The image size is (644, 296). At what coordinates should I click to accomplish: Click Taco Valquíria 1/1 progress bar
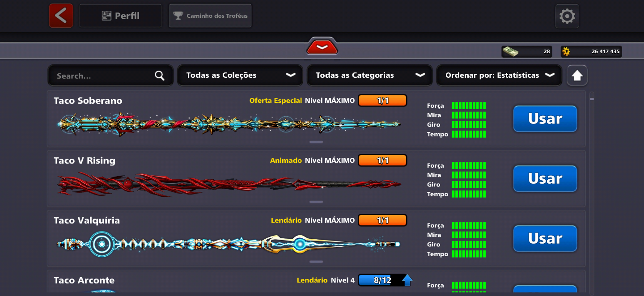tap(382, 220)
